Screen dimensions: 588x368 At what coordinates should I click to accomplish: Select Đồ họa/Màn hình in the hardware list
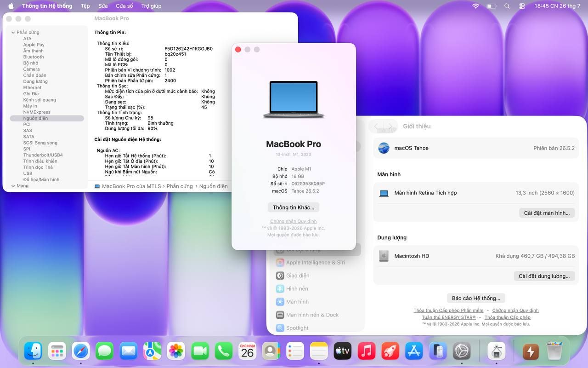pyautogui.click(x=41, y=179)
